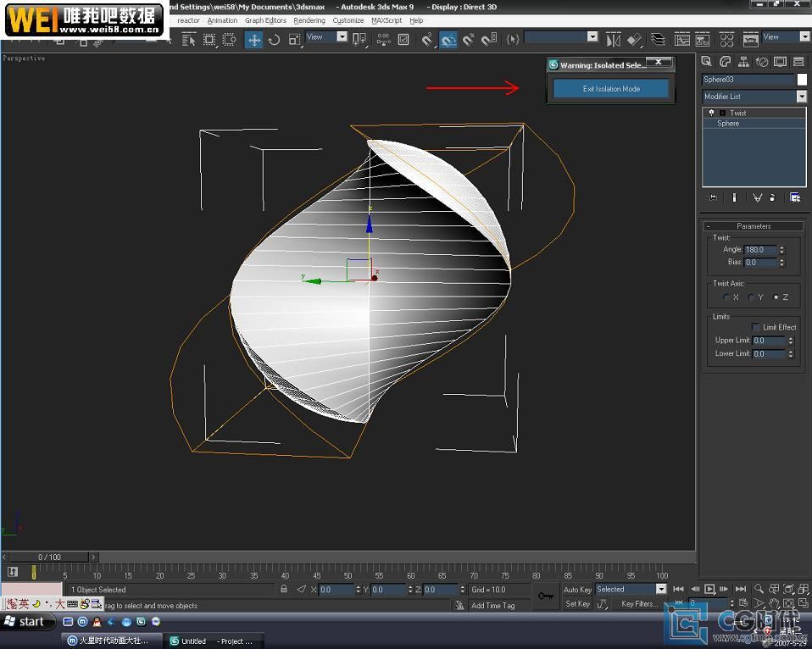Screen dimensions: 812x649
Task: Open the Help menu
Action: click(416, 20)
